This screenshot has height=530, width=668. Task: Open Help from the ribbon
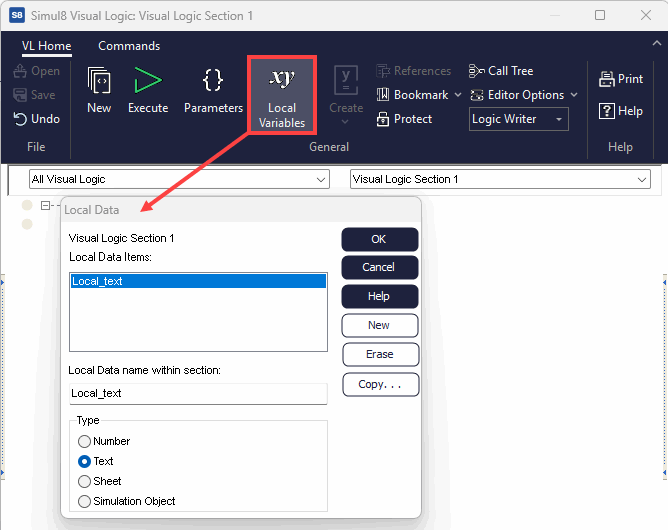[621, 111]
